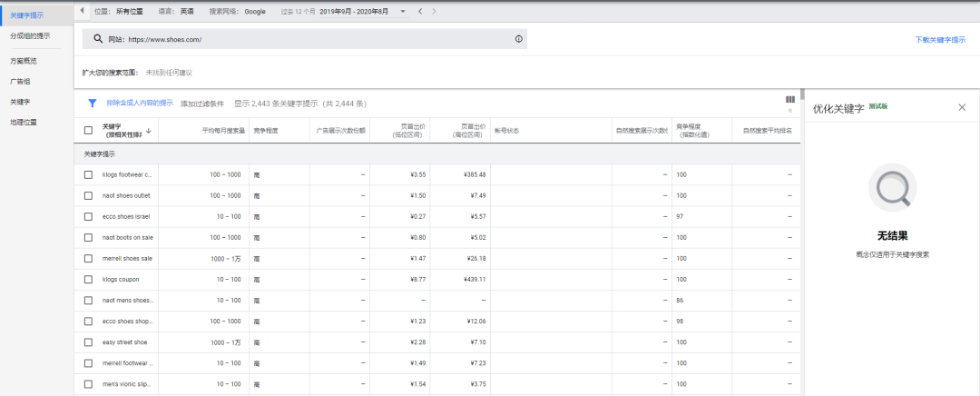Click keyword text 'easy street shoe'

click(124, 342)
